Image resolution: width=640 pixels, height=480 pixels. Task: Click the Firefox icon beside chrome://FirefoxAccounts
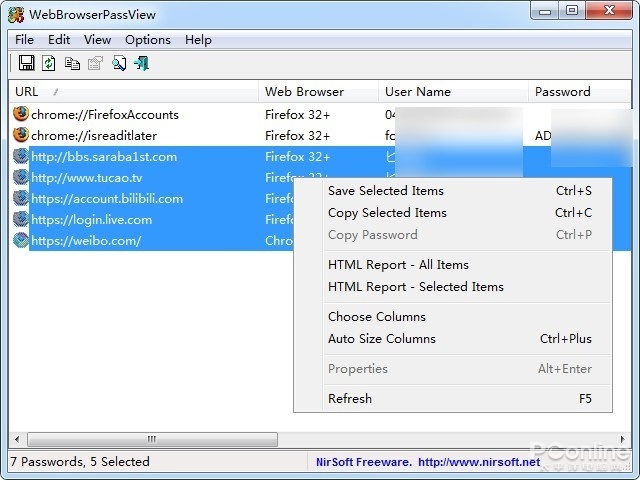(x=21, y=114)
